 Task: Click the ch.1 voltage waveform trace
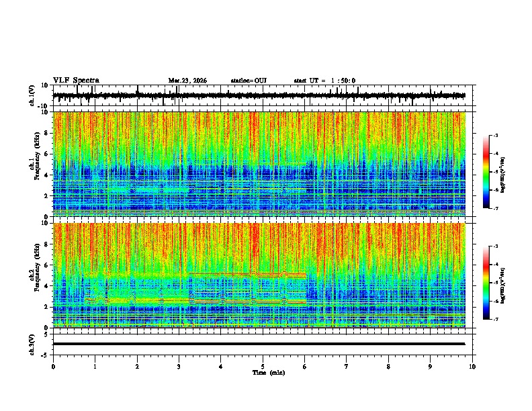pyautogui.click(x=259, y=95)
